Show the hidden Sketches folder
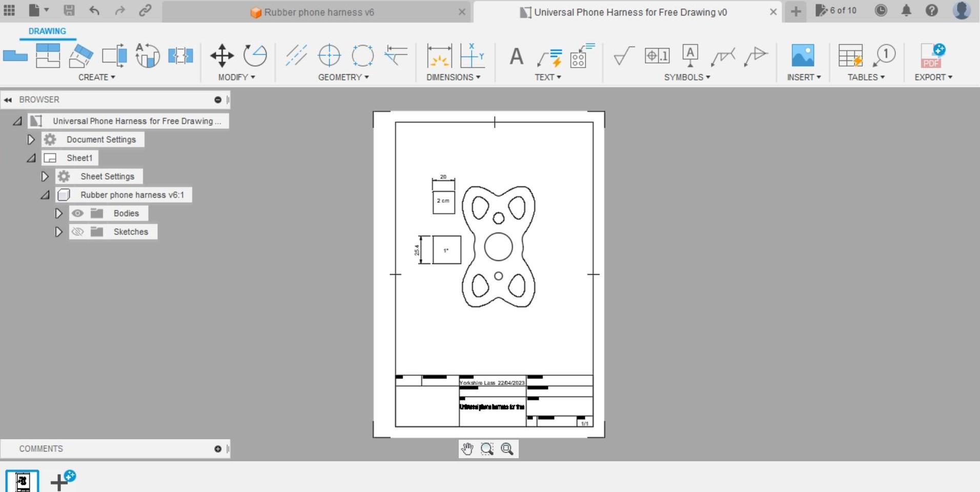980x492 pixels. [x=77, y=232]
